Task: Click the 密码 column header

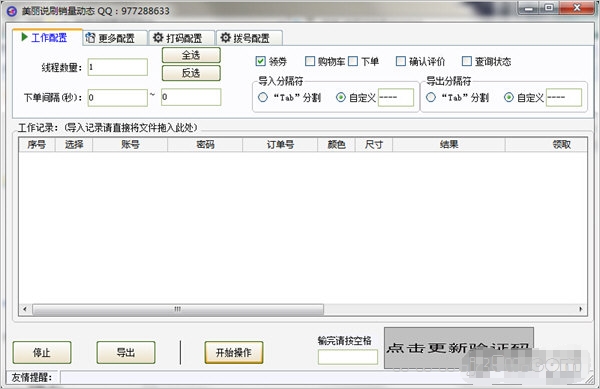Action: tap(205, 145)
